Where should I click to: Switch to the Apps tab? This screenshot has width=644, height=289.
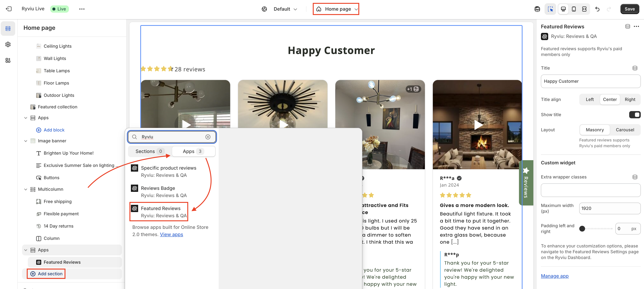pos(193,151)
